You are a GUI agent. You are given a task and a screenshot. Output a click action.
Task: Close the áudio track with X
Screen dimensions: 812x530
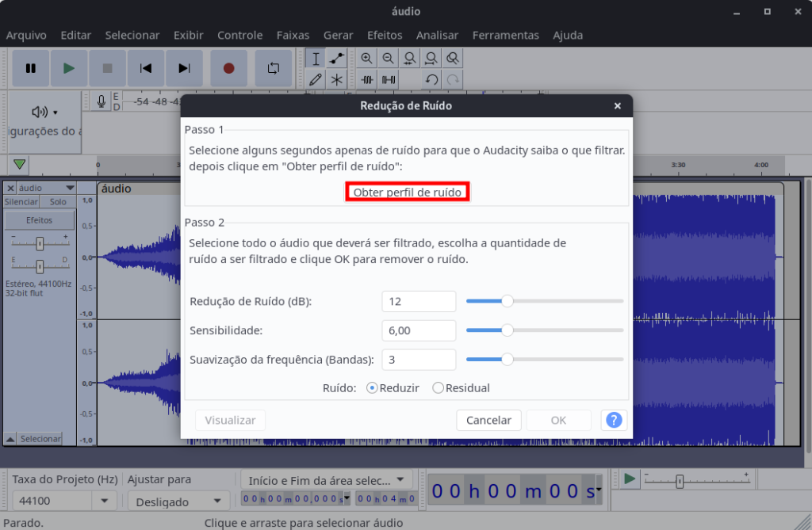(x=10, y=188)
